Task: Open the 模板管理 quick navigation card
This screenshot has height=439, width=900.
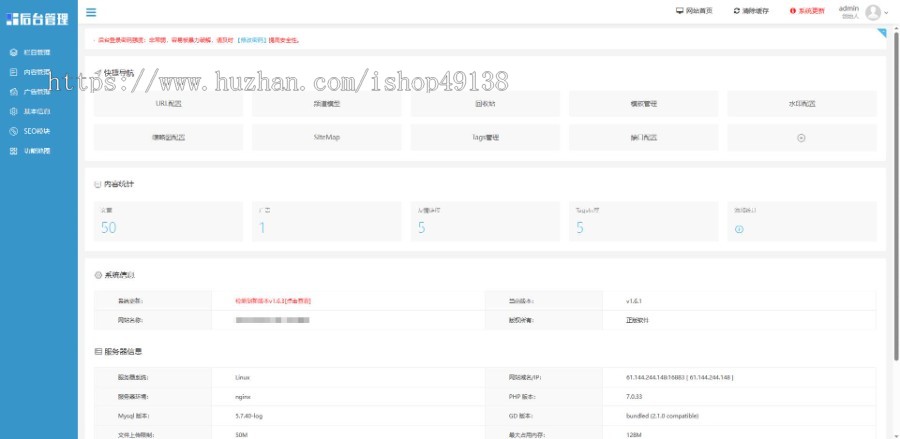Action: [x=643, y=104]
